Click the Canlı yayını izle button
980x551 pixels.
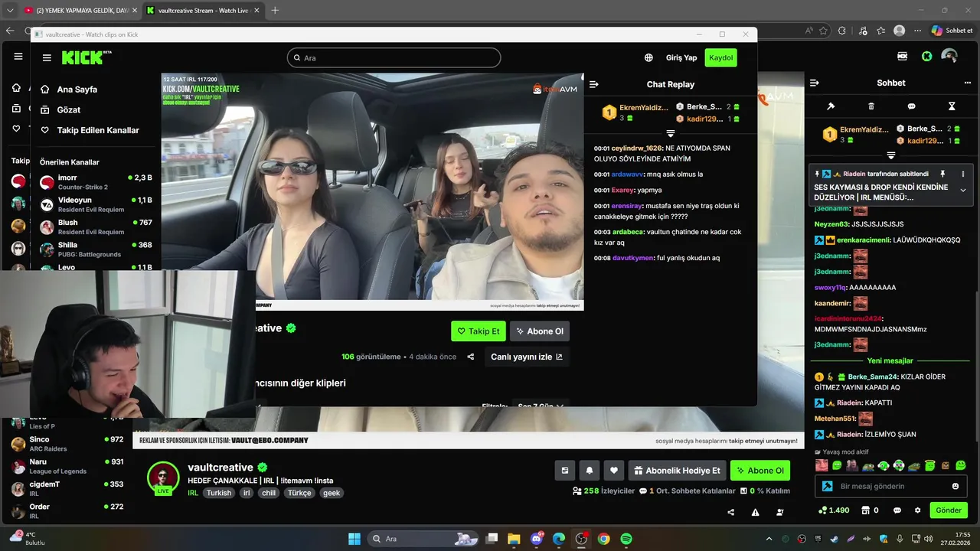pos(527,357)
